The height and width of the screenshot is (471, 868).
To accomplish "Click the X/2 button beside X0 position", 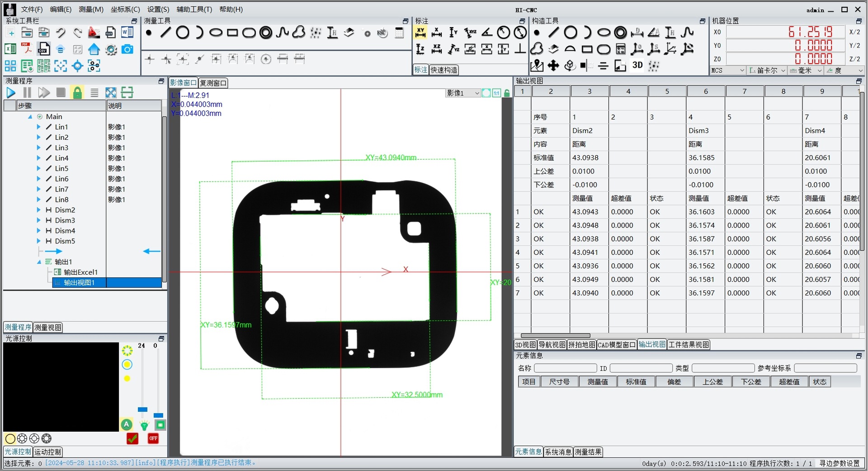I will click(x=854, y=32).
